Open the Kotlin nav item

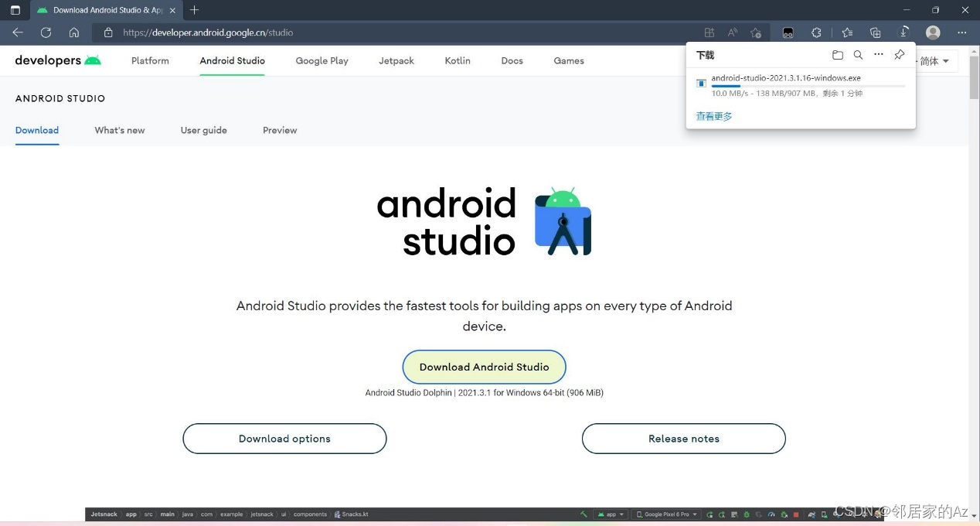458,60
